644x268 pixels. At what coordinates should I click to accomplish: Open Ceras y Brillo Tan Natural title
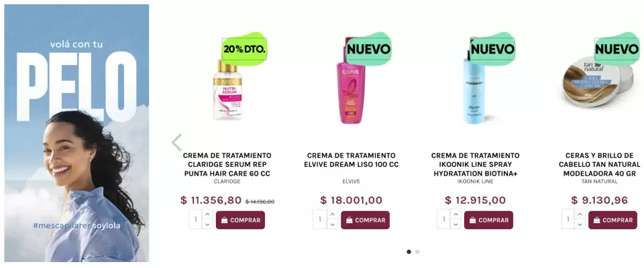coord(599,165)
